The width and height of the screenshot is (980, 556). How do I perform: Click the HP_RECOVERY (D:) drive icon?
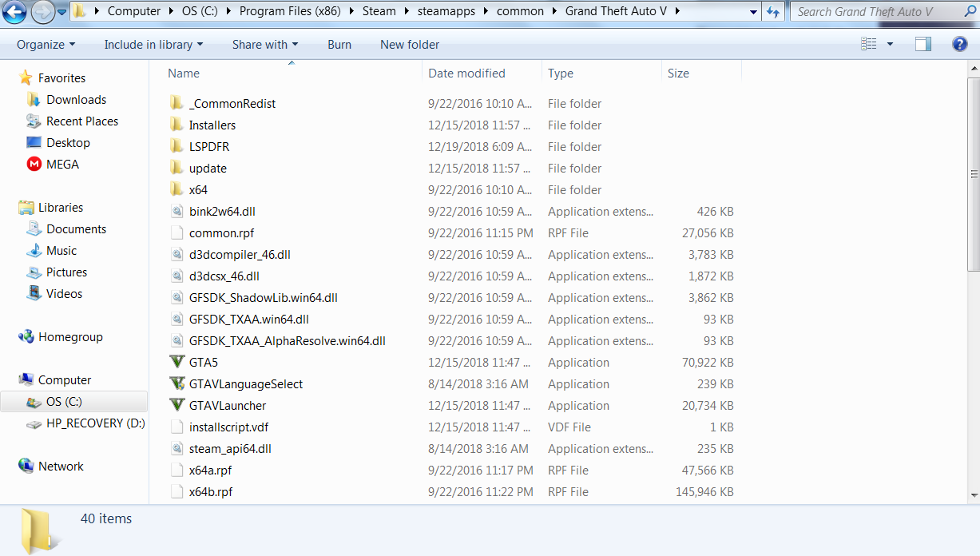[34, 423]
